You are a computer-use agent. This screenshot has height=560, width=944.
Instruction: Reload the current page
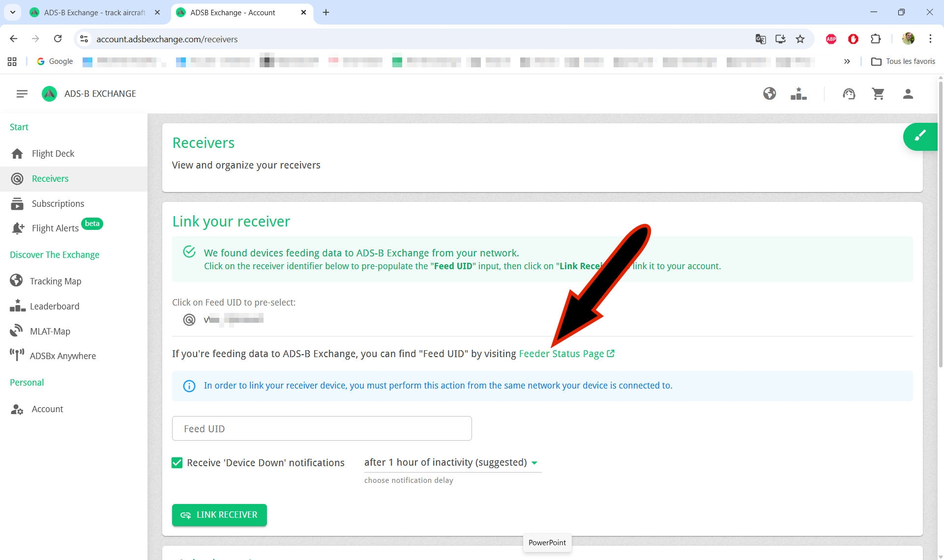tap(58, 39)
